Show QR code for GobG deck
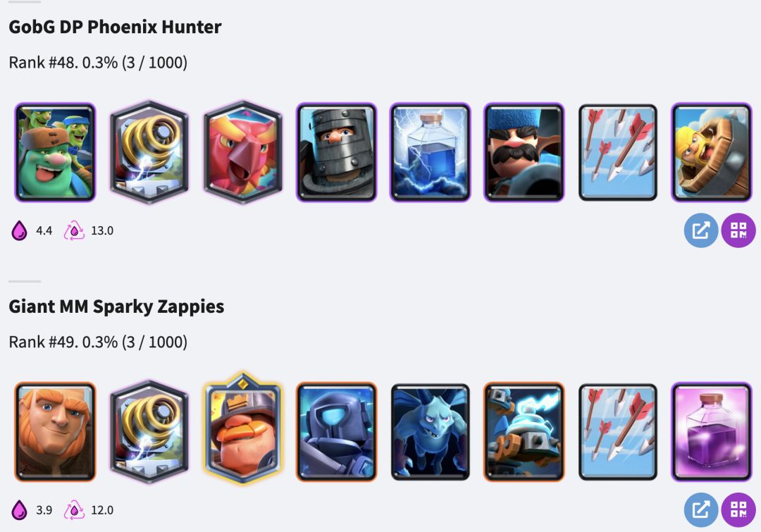 738,230
